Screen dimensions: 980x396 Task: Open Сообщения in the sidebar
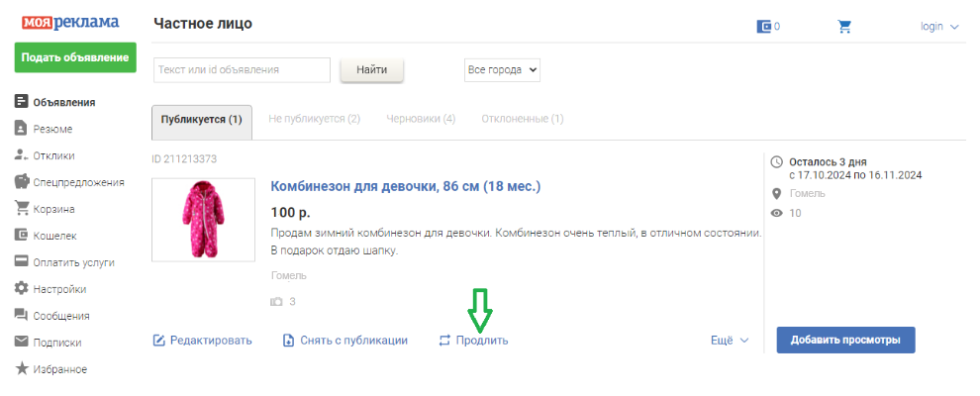coord(61,316)
